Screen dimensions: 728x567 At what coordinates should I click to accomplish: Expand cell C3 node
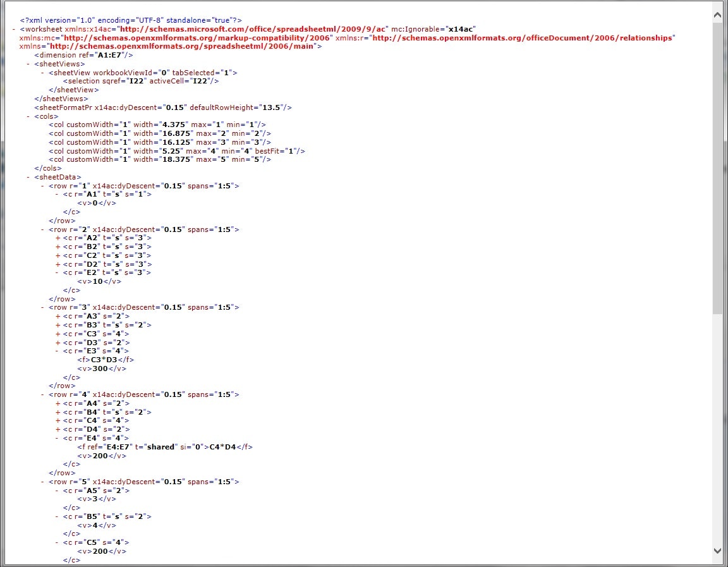pyautogui.click(x=58, y=334)
